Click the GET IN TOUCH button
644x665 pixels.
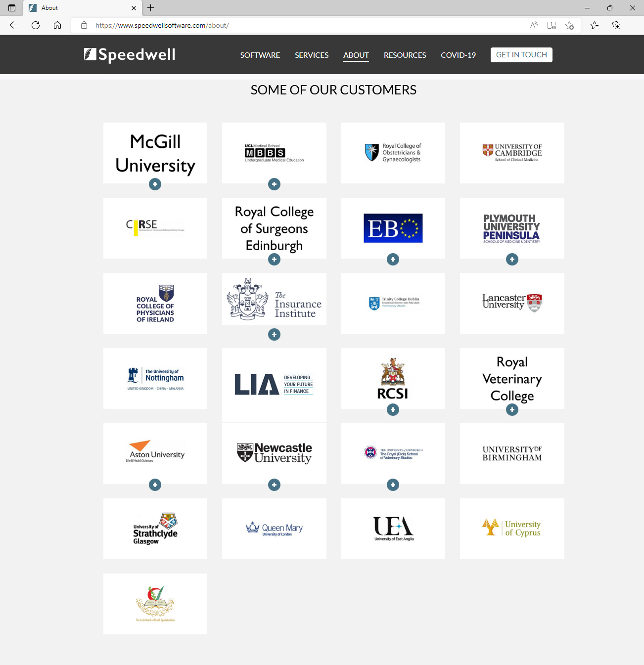click(x=521, y=55)
